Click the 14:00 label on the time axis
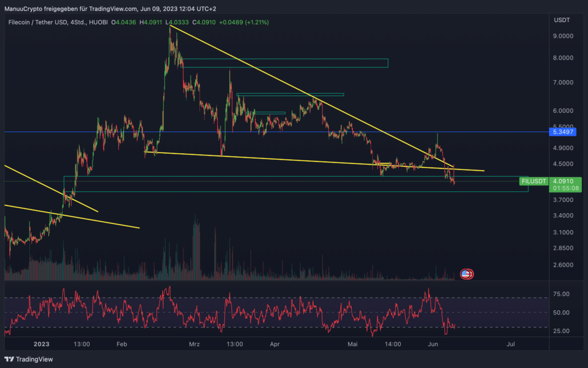The width and height of the screenshot is (588, 368). [x=393, y=344]
